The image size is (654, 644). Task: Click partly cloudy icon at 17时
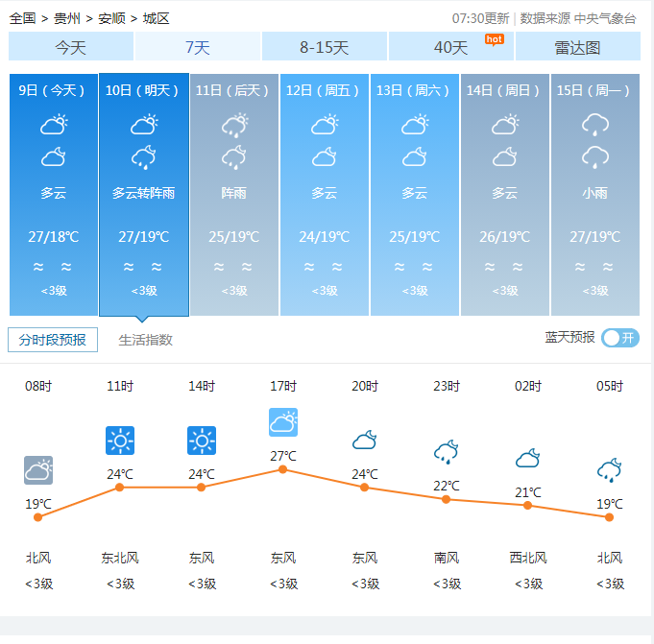[283, 422]
